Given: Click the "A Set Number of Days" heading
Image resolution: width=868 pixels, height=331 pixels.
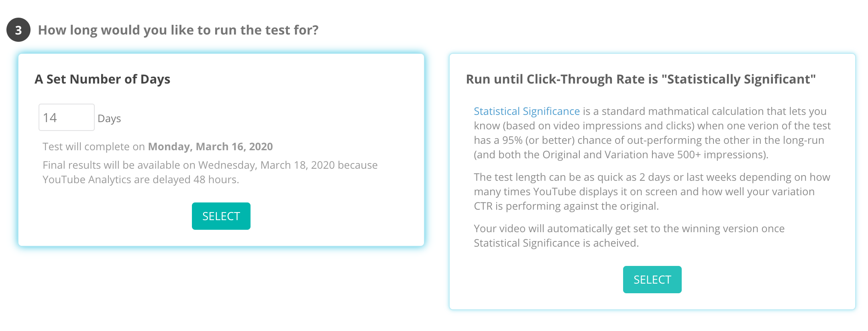Looking at the screenshot, I should (102, 79).
